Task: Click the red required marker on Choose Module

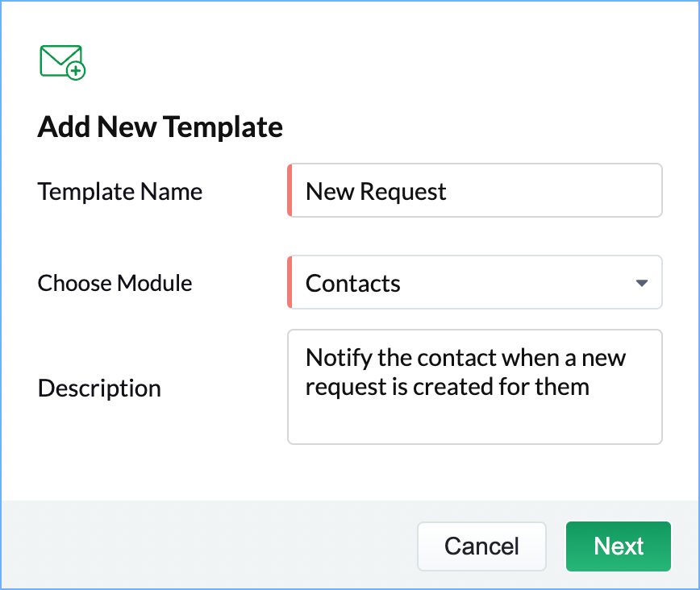Action: point(289,283)
